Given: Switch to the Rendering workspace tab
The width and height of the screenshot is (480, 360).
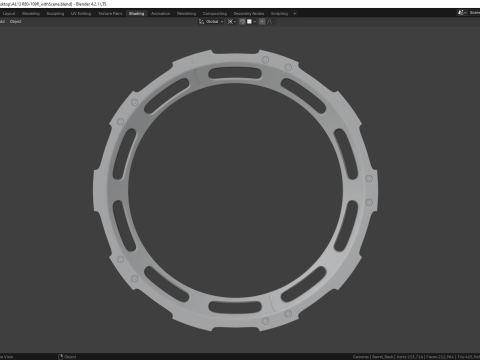Looking at the screenshot, I should [x=186, y=14].
